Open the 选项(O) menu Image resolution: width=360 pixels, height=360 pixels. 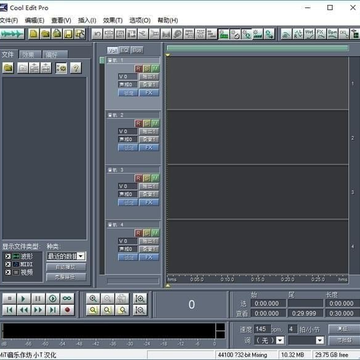click(x=140, y=20)
